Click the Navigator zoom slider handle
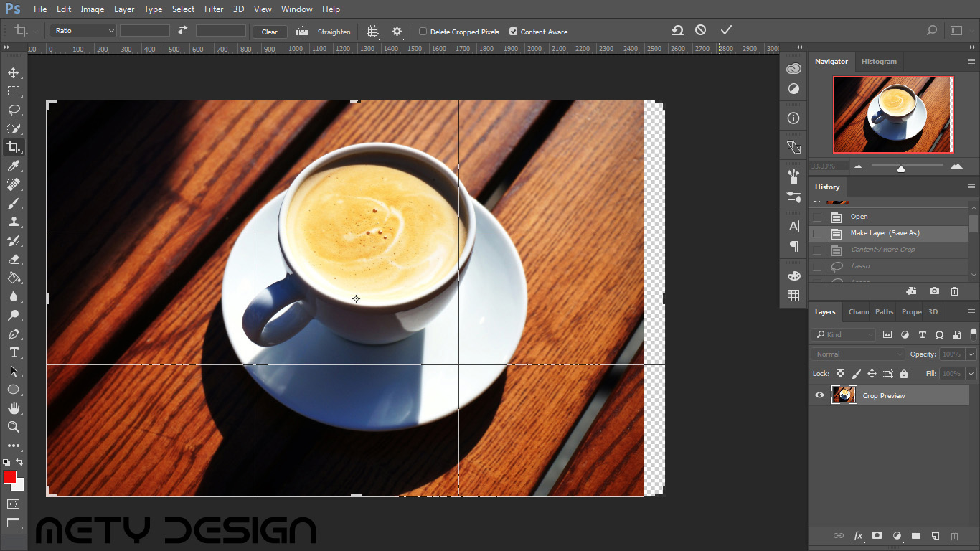 coord(900,168)
